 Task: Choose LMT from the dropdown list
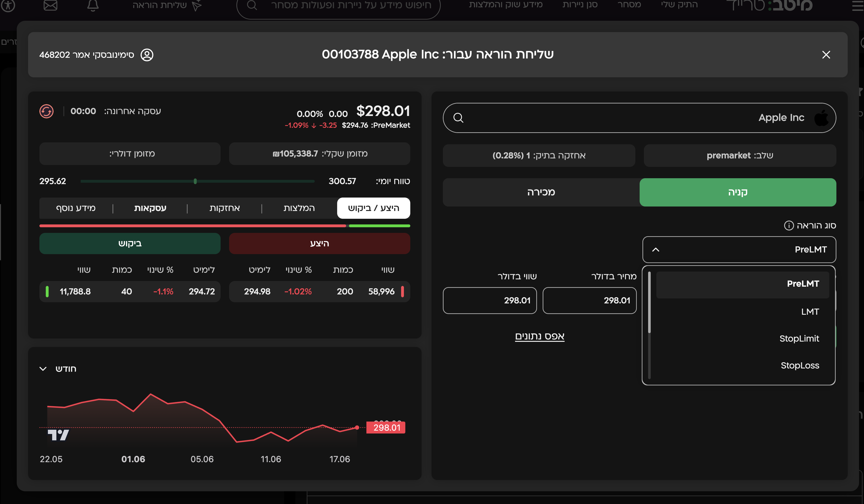coord(743,312)
